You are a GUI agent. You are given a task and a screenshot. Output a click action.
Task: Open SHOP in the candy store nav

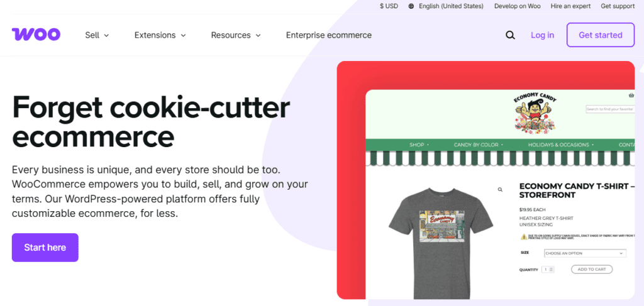tap(419, 145)
